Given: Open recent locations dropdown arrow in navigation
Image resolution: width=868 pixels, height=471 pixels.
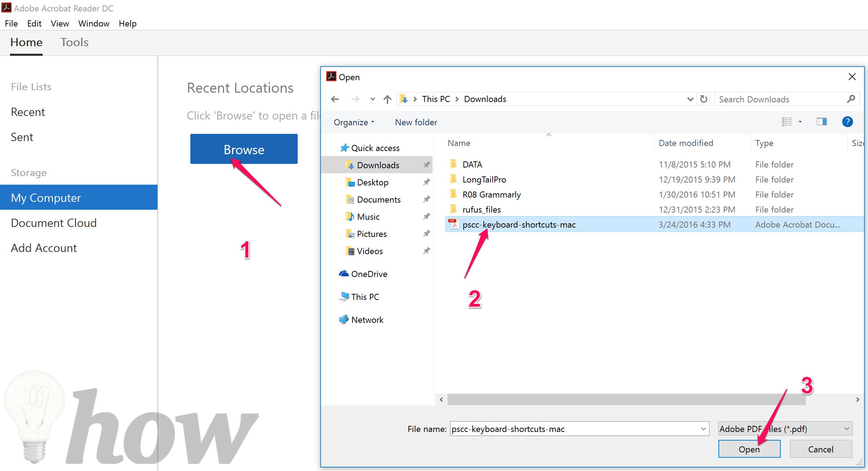Looking at the screenshot, I should pyautogui.click(x=372, y=99).
